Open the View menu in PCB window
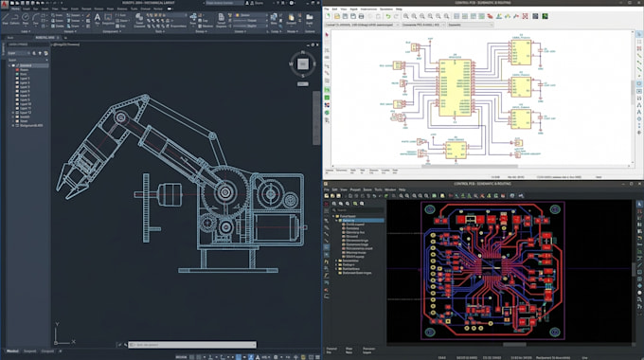Image resolution: width=644 pixels, height=360 pixels. (344, 189)
